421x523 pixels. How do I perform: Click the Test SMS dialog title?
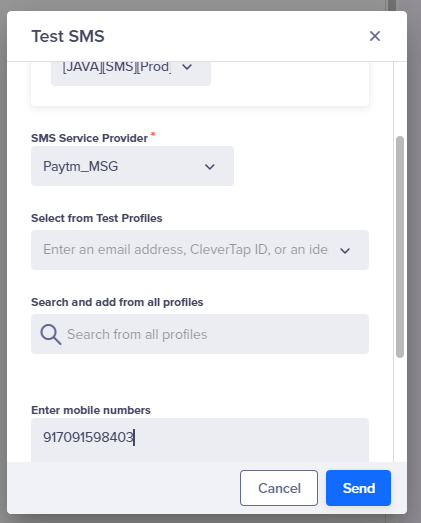pyautogui.click(x=68, y=36)
